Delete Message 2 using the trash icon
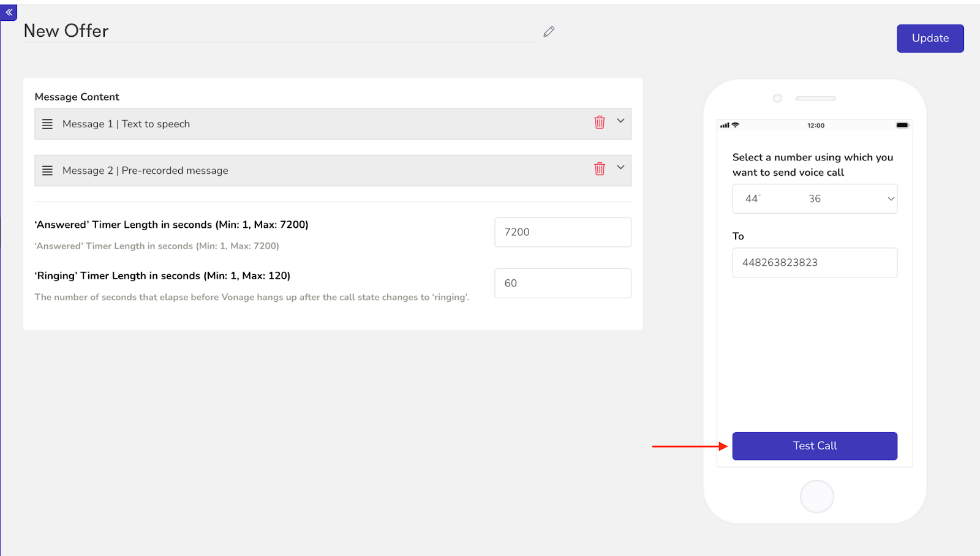Viewport: 980px width, 556px height. coord(600,170)
